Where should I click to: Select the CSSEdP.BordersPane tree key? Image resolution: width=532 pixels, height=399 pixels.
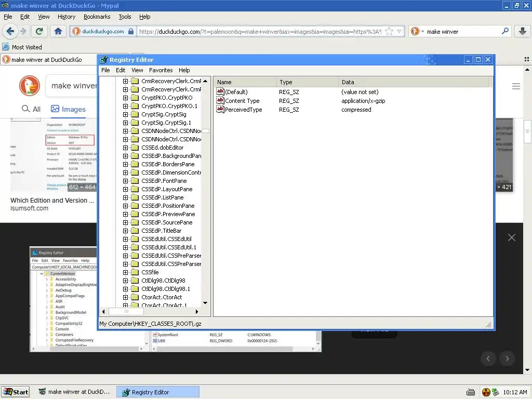(x=168, y=164)
